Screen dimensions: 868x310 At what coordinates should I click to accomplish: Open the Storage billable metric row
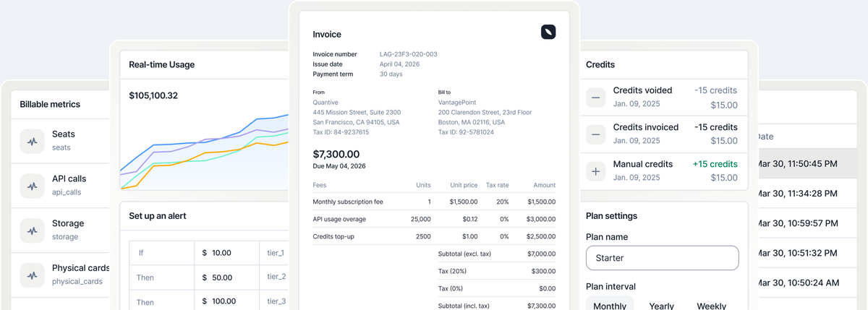60,231
